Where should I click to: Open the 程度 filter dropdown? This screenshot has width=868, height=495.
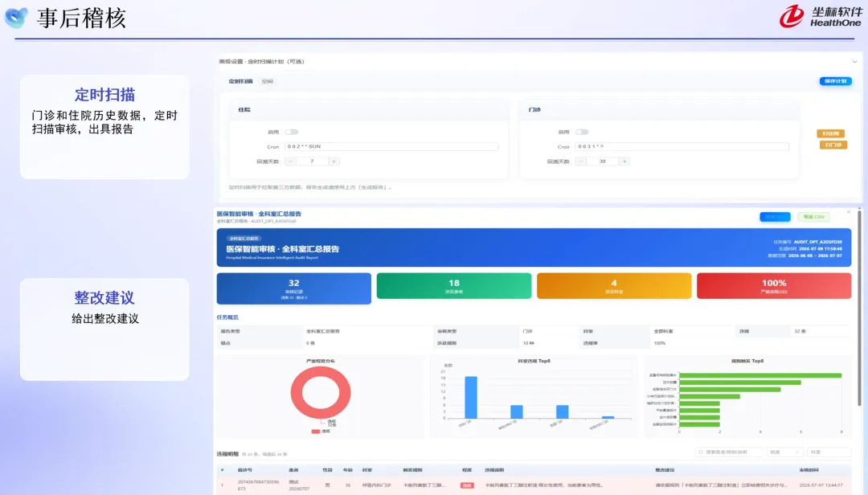(784, 452)
